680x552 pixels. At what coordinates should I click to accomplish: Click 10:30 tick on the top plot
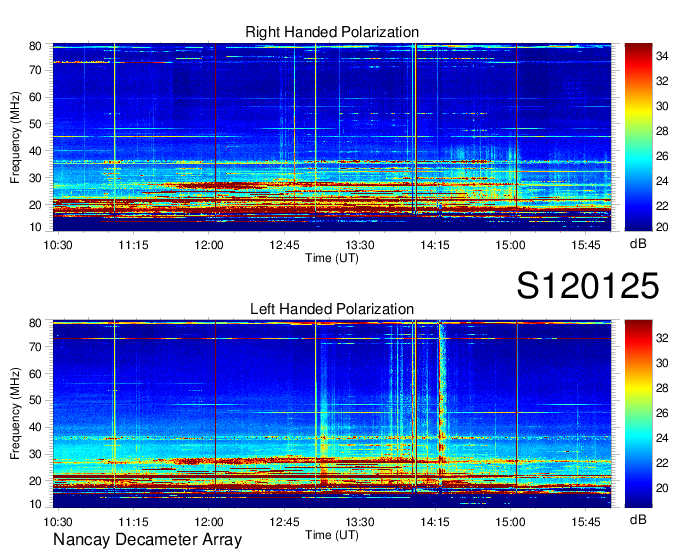coord(58,245)
